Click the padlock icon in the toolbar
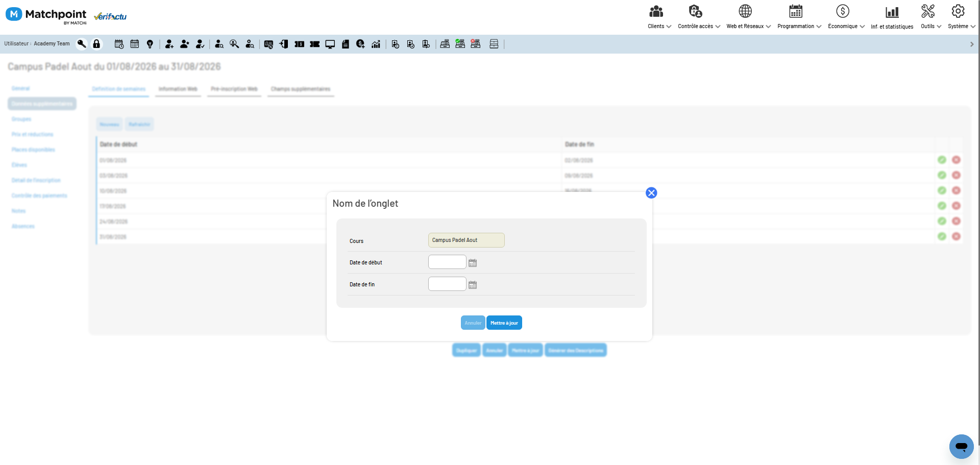The width and height of the screenshot is (980, 465). (96, 44)
